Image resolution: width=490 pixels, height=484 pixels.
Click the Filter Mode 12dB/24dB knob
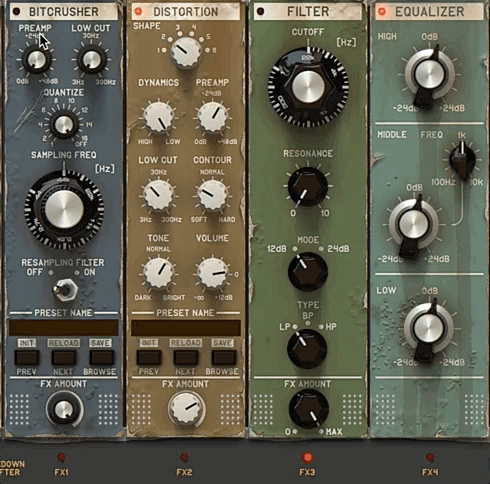click(307, 271)
